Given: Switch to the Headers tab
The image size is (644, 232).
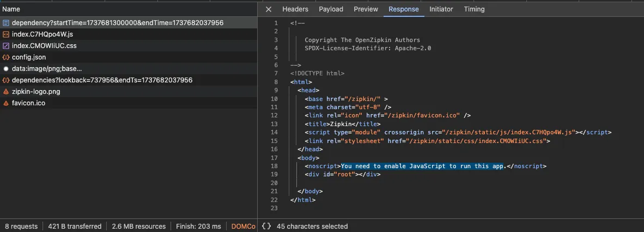Looking at the screenshot, I should [x=295, y=9].
